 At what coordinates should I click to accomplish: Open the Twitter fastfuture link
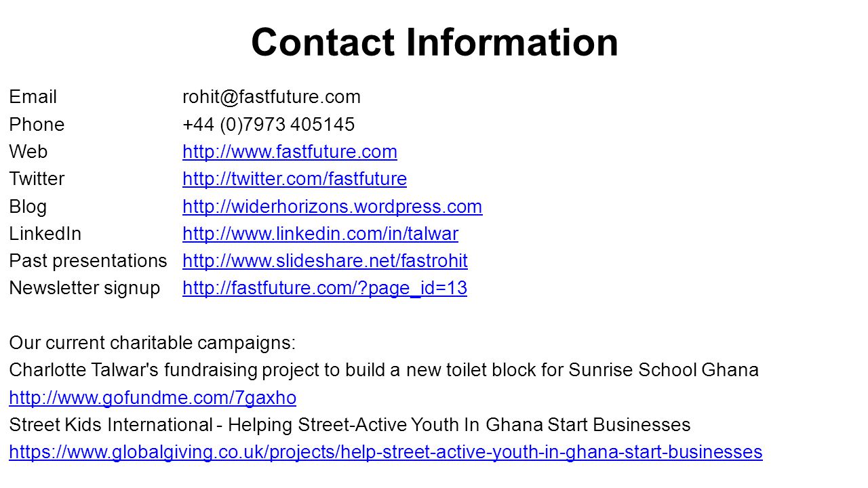(294, 179)
